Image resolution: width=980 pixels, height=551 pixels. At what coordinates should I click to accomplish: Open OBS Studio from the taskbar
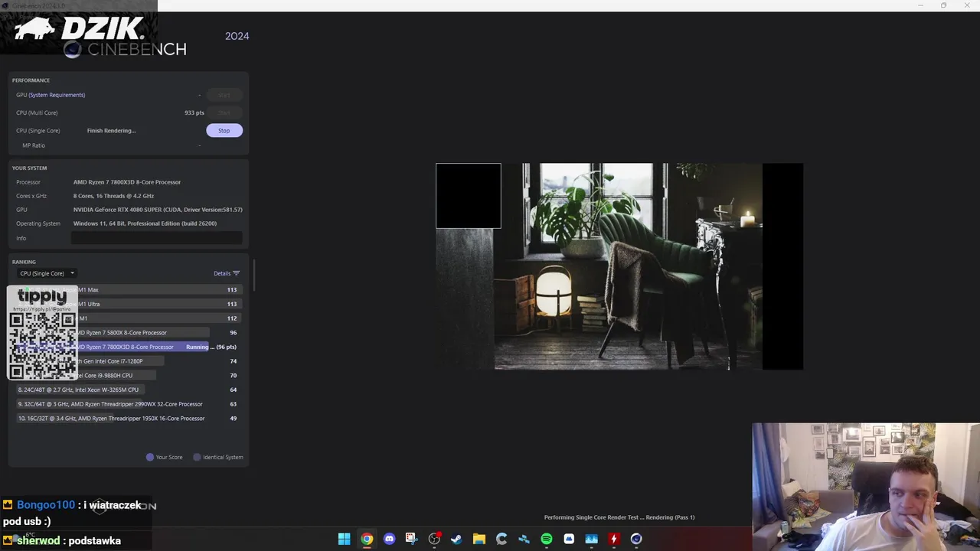[434, 539]
